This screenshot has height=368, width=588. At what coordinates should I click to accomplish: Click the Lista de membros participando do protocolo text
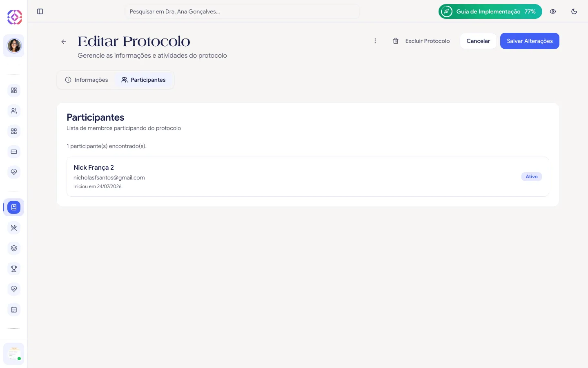[124, 128]
